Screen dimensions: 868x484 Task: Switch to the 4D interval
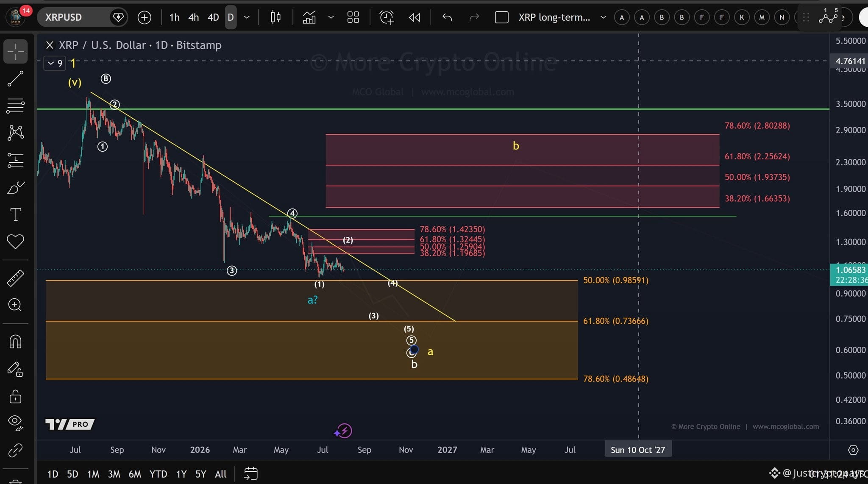(213, 17)
